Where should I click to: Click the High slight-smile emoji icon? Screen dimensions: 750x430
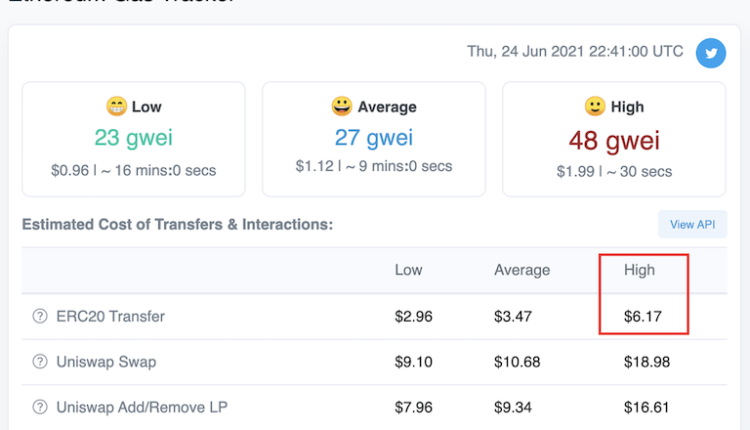click(594, 106)
